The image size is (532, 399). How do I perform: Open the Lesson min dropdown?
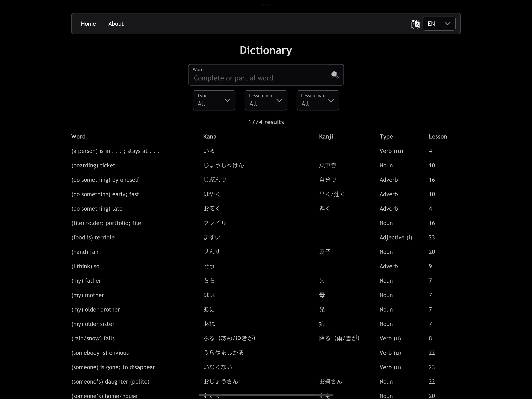click(266, 100)
